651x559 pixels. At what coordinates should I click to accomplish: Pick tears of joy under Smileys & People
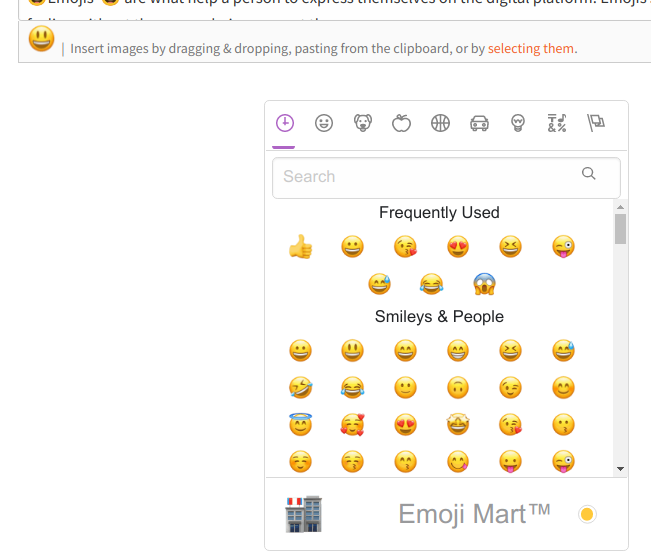point(352,388)
